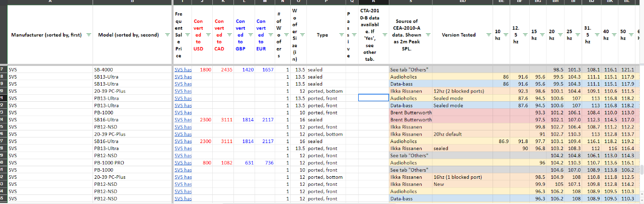644x204 pixels.
Task: Expand the 20 hz column filter dropdown
Action: [x=560, y=35]
